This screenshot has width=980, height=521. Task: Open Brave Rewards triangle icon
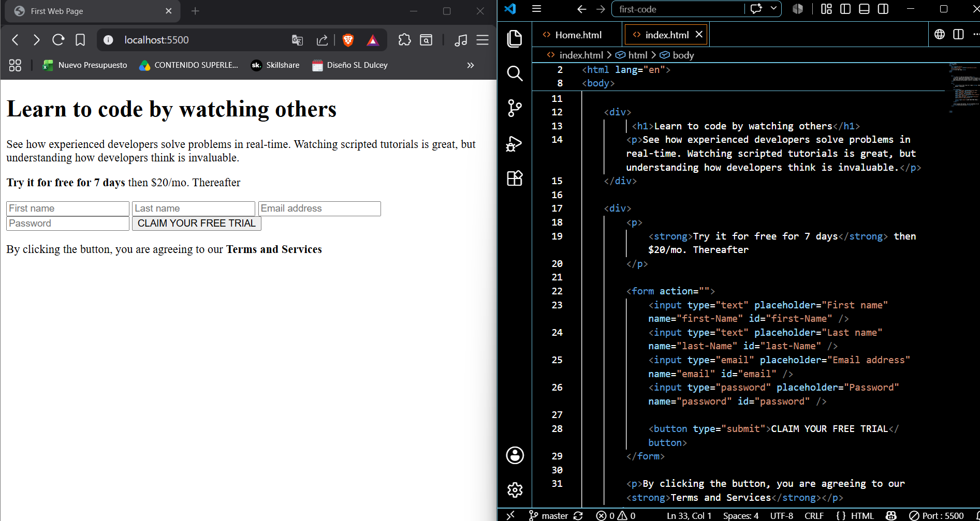[373, 40]
